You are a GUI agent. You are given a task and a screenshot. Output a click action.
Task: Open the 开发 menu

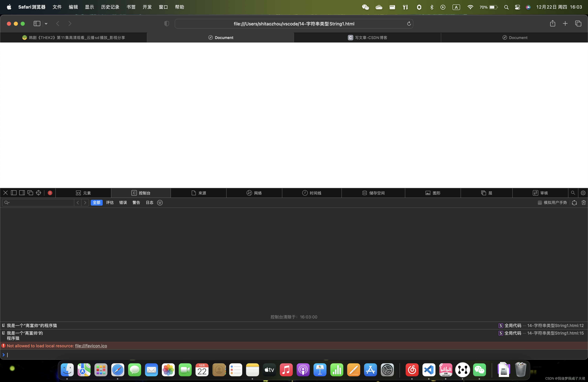[147, 7]
